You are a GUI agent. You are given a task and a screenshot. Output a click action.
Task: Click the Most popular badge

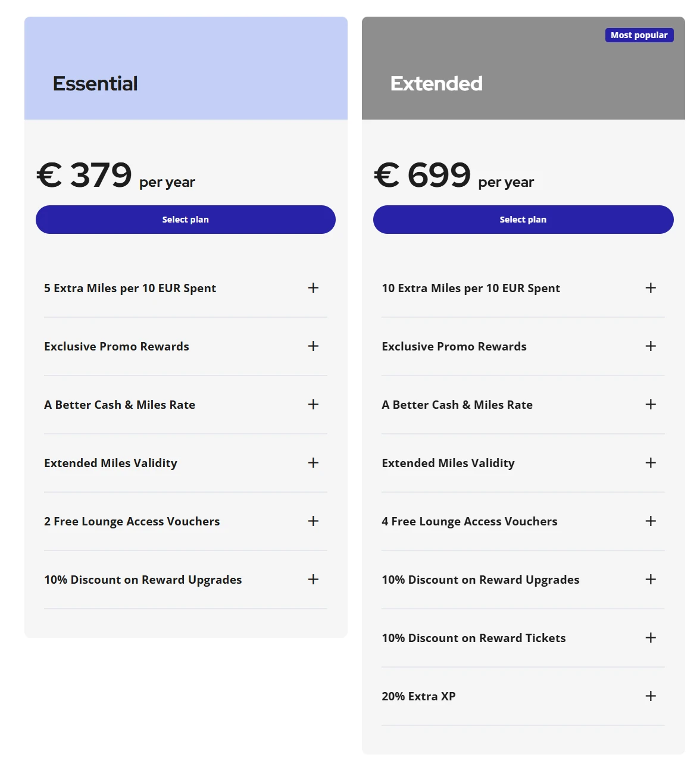coord(639,35)
